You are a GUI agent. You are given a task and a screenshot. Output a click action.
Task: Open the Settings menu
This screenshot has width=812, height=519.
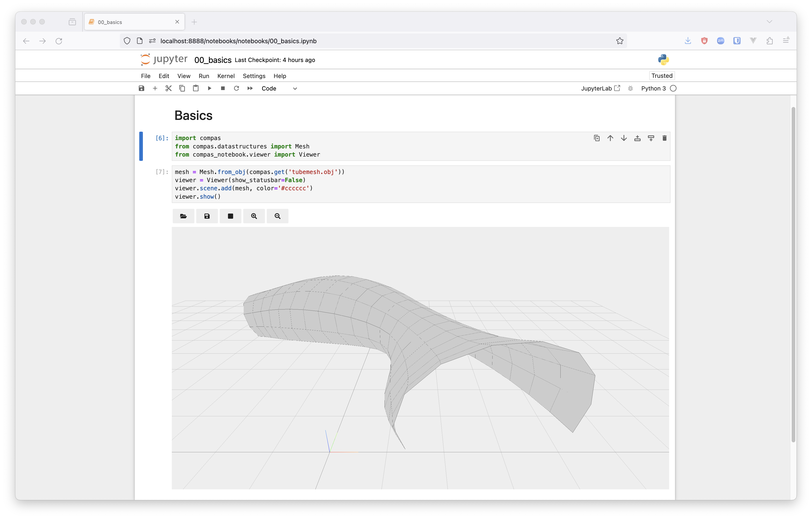point(254,76)
